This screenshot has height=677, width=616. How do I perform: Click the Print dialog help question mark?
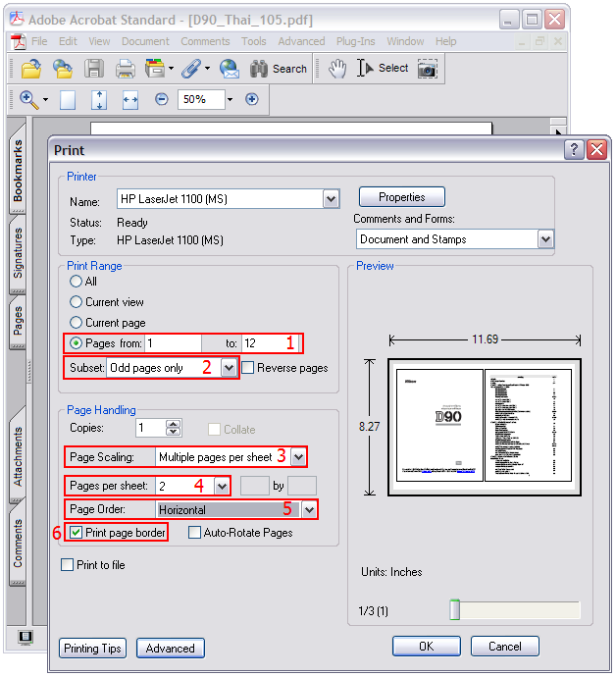click(x=574, y=150)
